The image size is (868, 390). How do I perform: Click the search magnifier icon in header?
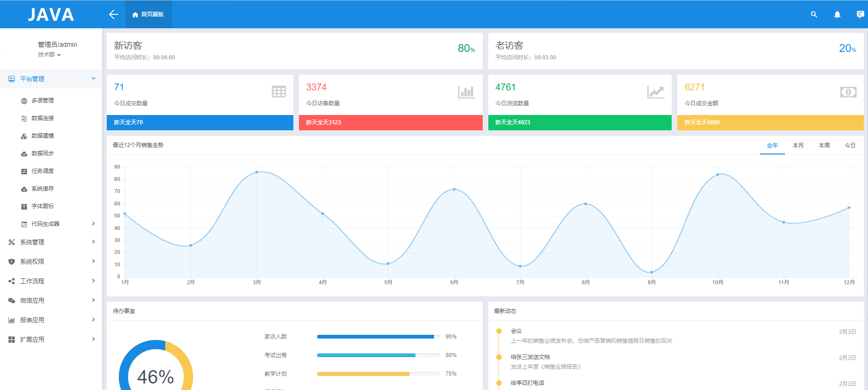click(814, 14)
